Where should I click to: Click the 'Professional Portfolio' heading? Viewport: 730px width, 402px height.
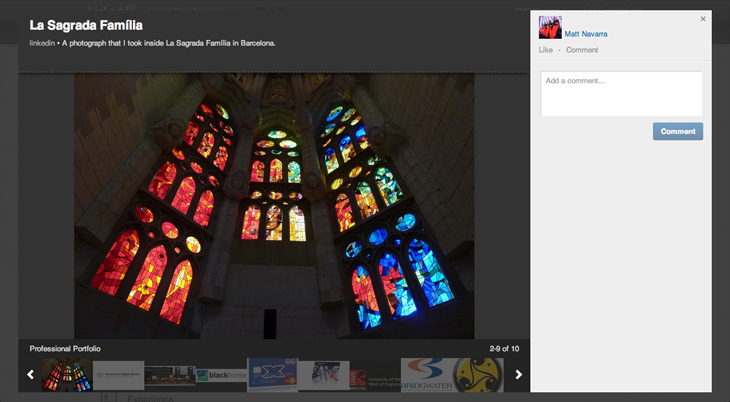click(x=65, y=348)
